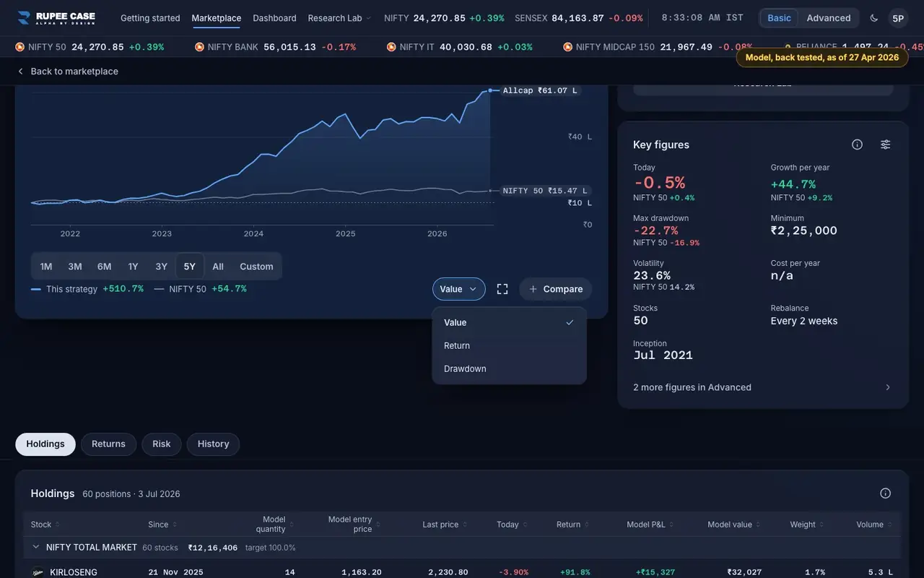Click NIFTY IT ticker icon
This screenshot has width=924, height=578.
coord(391,47)
